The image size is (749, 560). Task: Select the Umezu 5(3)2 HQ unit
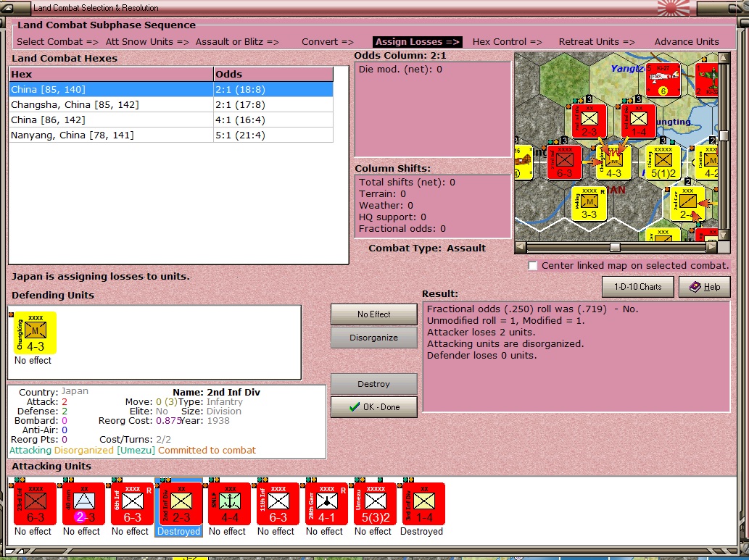pos(376,503)
